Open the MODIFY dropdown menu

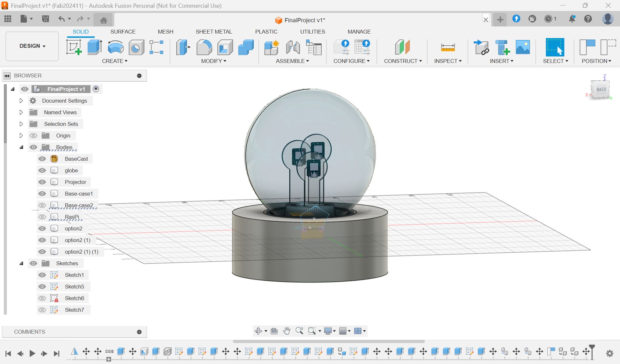pos(213,61)
